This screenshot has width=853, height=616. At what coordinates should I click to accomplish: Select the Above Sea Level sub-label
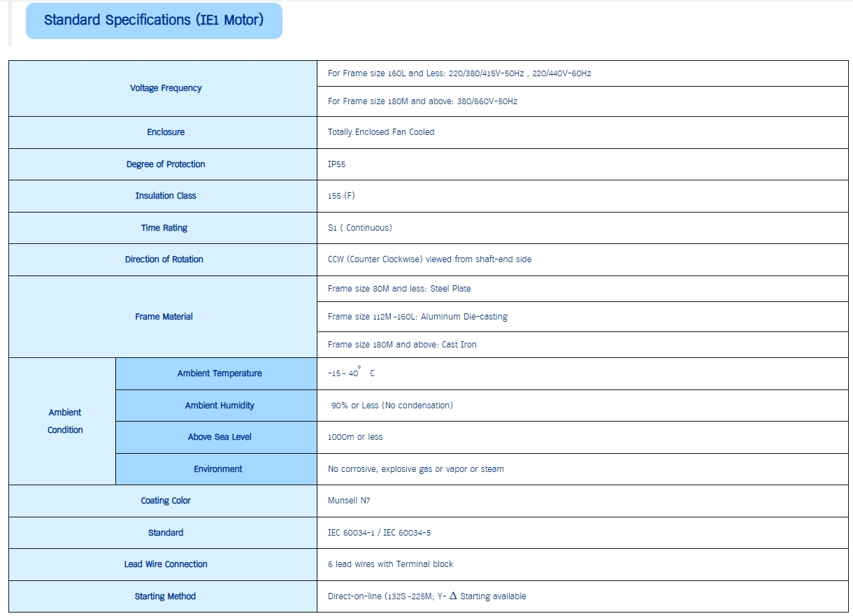pos(220,437)
